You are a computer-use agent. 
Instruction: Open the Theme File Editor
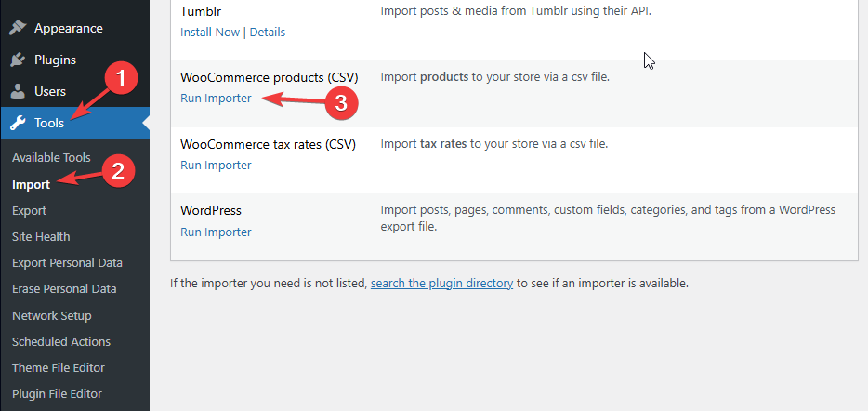point(59,367)
